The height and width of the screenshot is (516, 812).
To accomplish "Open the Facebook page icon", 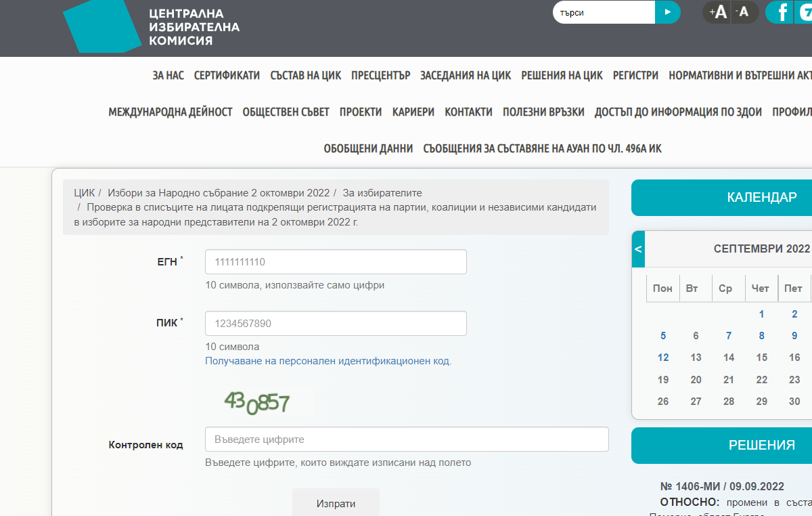I will (781, 12).
